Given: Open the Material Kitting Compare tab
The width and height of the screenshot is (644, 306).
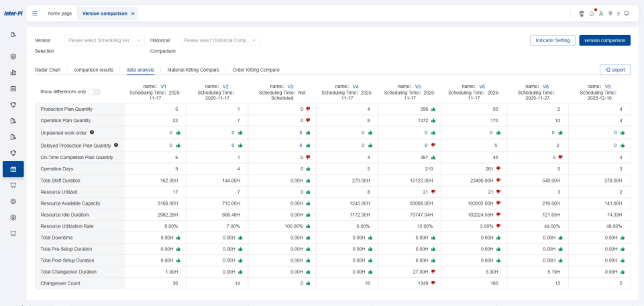Looking at the screenshot, I should tap(193, 70).
